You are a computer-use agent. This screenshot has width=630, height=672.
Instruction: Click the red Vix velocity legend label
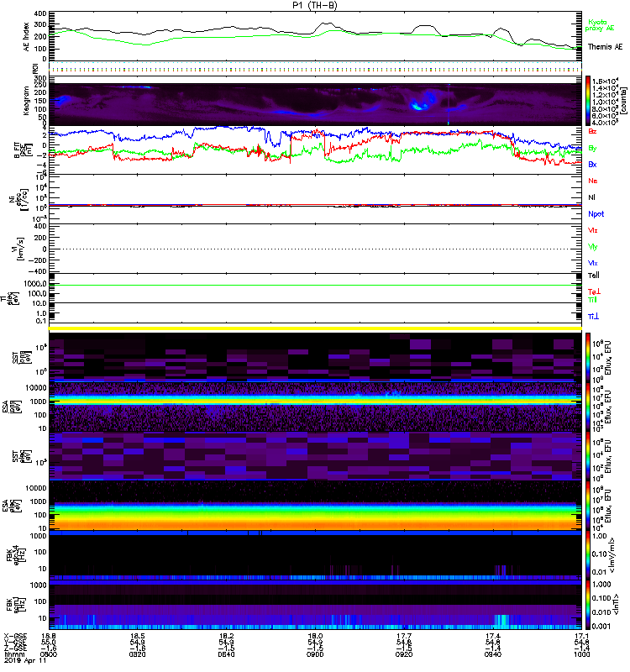coord(593,230)
